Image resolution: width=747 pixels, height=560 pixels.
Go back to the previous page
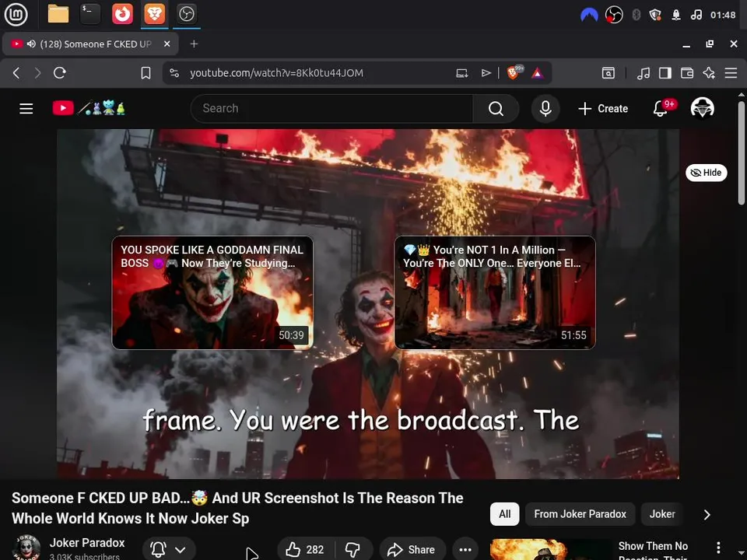pos(16,73)
